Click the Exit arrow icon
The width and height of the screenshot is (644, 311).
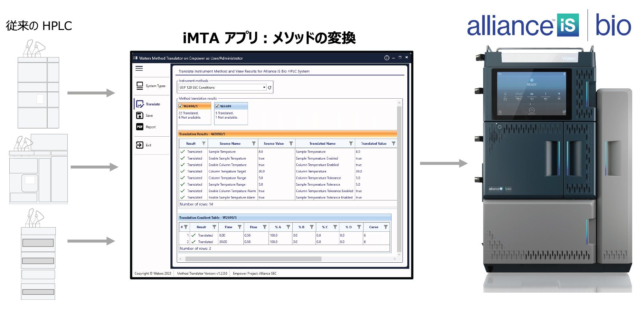click(140, 145)
